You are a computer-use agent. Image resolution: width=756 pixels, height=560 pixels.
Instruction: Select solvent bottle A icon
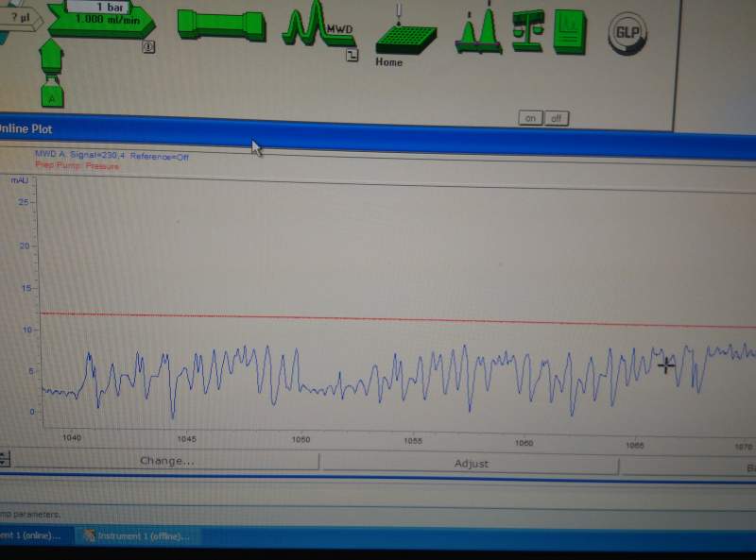52,93
